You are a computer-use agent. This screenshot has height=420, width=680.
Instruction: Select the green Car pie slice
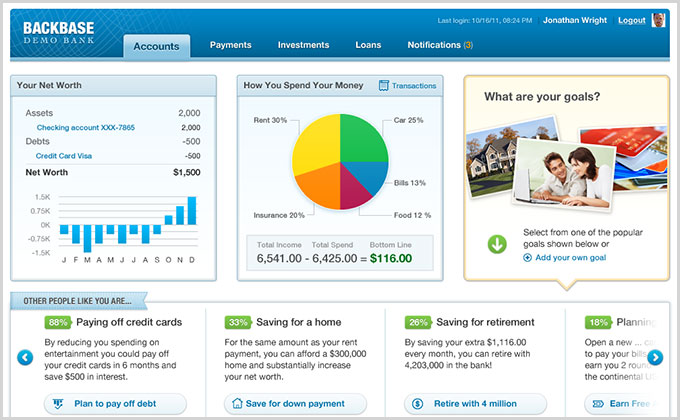tap(362, 139)
